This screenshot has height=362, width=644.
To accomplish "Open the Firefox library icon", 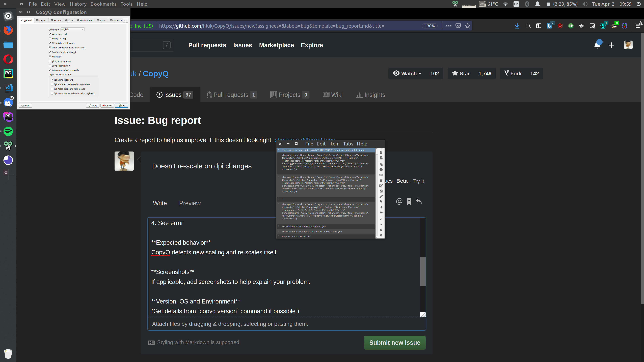I will (528, 26).
